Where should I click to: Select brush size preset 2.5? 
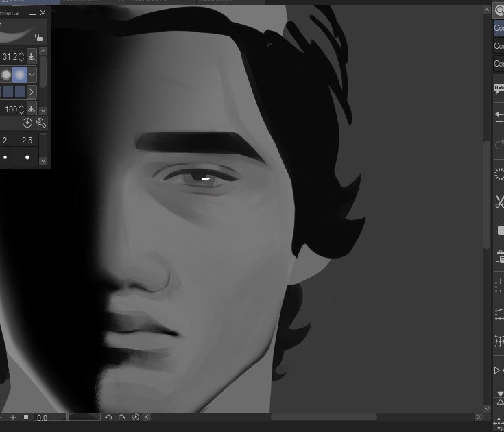[x=27, y=140]
